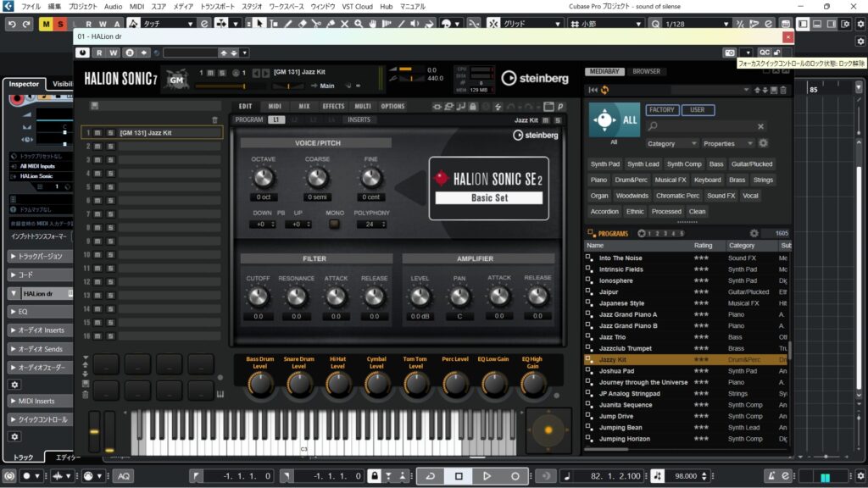Switch to the EFFECTS tab
This screenshot has height=488, width=868.
tap(333, 107)
